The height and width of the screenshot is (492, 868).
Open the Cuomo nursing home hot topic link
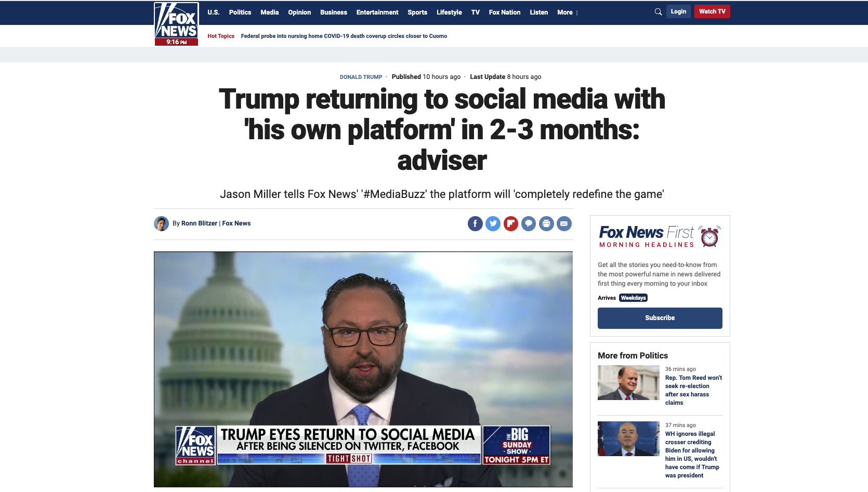344,36
